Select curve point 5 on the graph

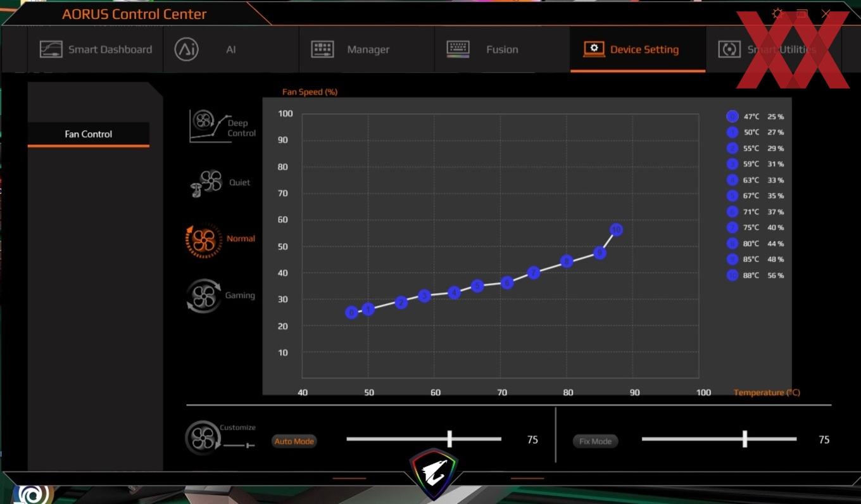pyautogui.click(x=477, y=286)
